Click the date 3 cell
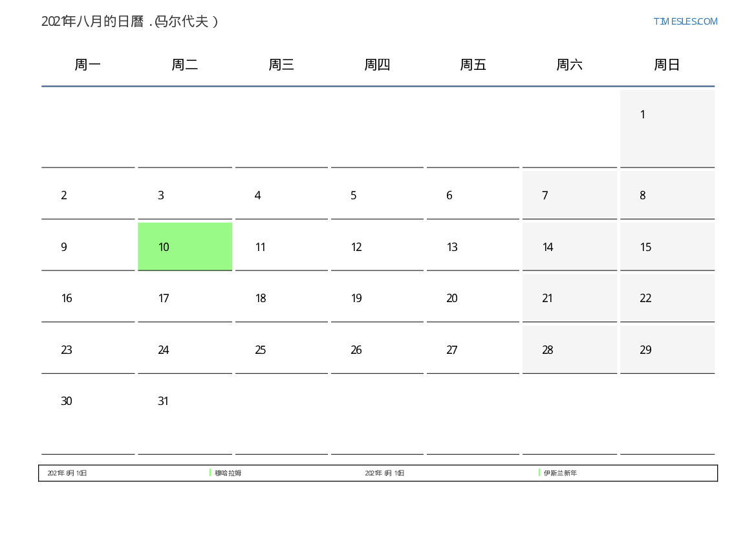This screenshot has width=756, height=535. 185,195
